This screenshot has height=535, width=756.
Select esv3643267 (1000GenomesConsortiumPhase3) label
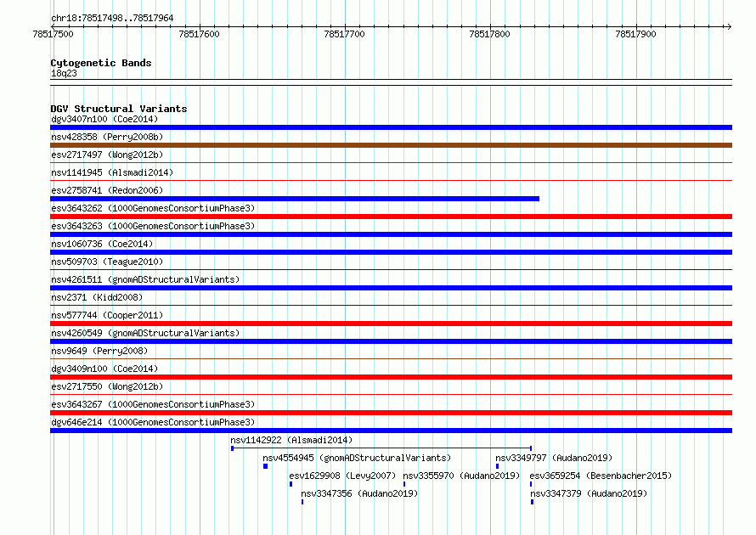(x=153, y=404)
